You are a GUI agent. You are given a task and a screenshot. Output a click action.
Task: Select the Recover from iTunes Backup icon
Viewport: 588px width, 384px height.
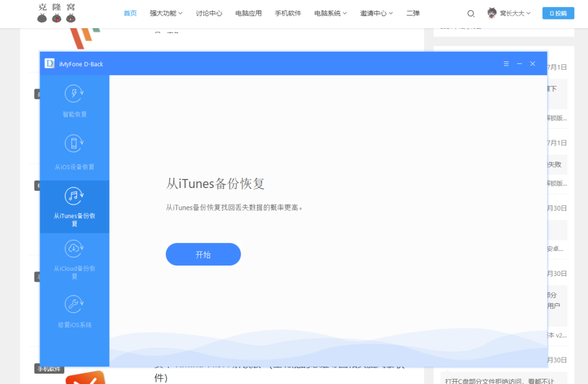coord(74,196)
